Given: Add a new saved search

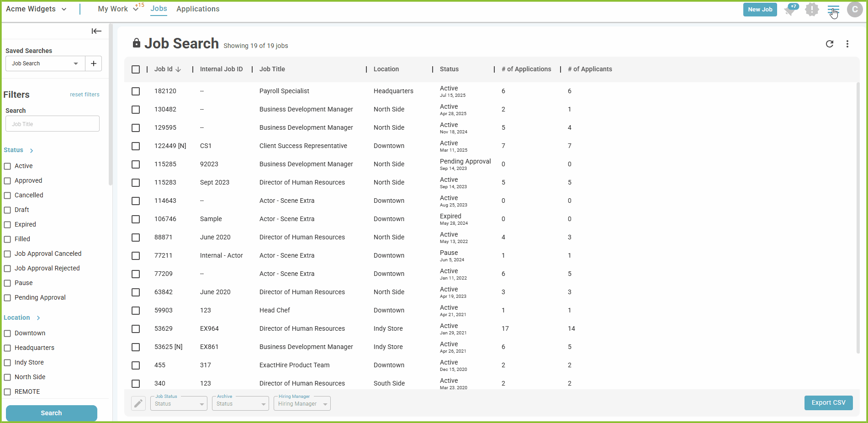Looking at the screenshot, I should click(94, 63).
